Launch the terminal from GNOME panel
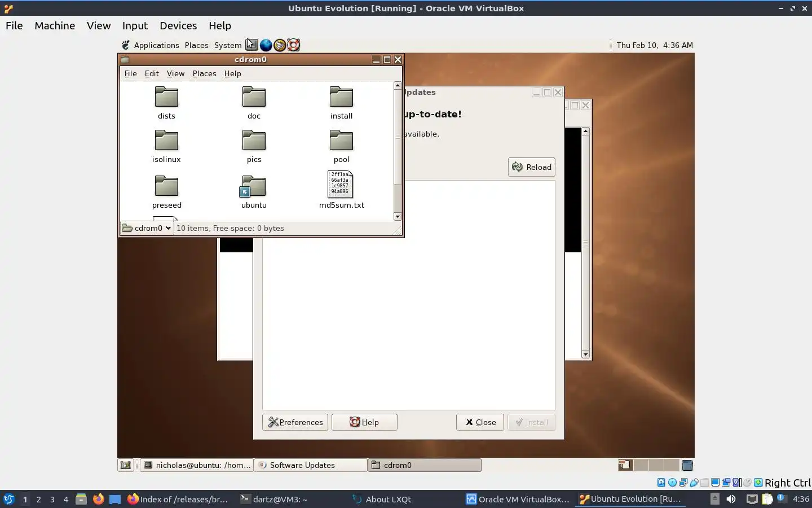Viewport: 812px width, 508px height. pos(251,45)
